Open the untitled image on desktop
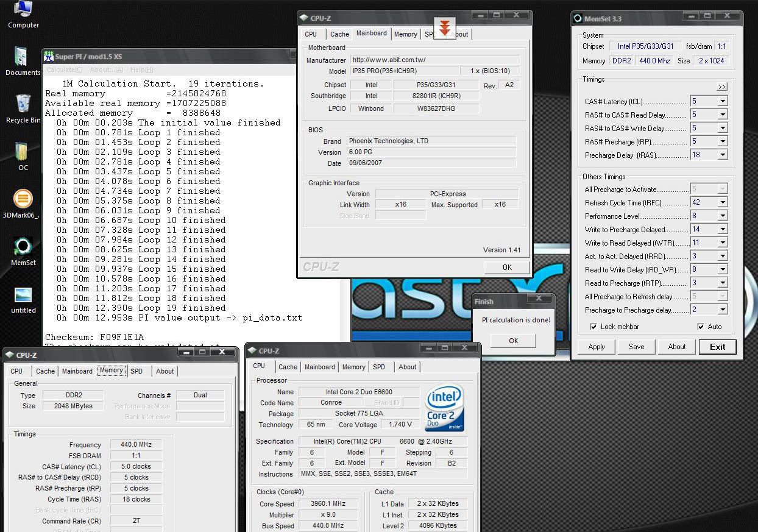Viewport: 758px width, 532px height. coord(23,299)
